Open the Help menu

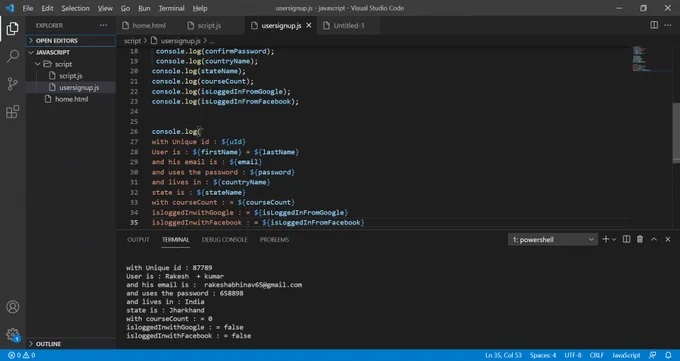[200, 8]
